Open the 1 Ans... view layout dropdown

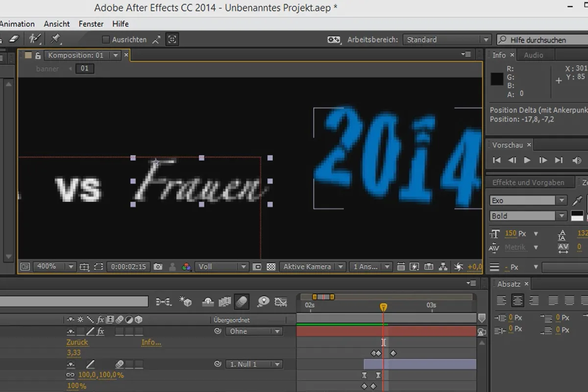pyautogui.click(x=370, y=267)
